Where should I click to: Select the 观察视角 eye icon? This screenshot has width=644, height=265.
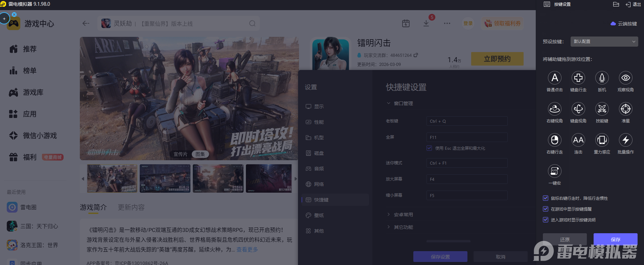(x=625, y=78)
